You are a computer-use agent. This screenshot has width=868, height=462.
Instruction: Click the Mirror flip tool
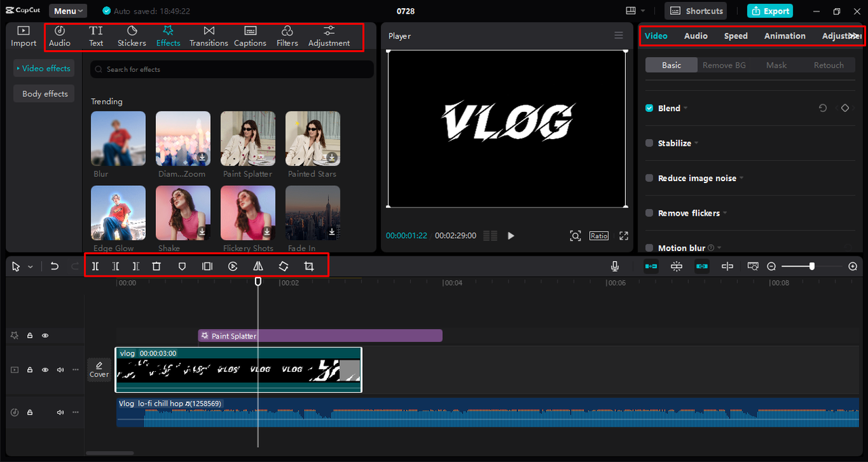coord(258,267)
